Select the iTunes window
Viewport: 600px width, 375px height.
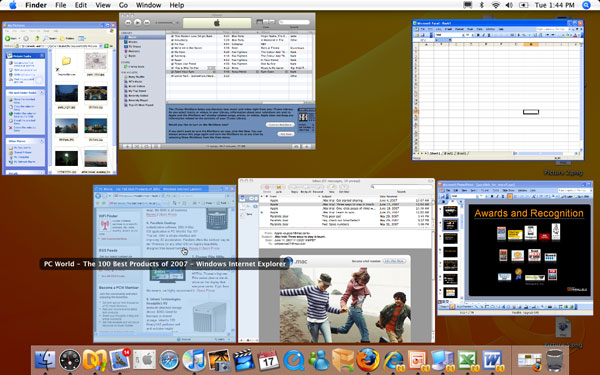point(217,81)
